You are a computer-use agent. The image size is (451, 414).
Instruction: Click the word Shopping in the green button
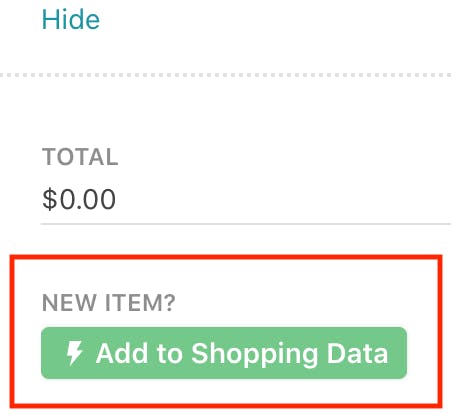pyautogui.click(x=254, y=354)
